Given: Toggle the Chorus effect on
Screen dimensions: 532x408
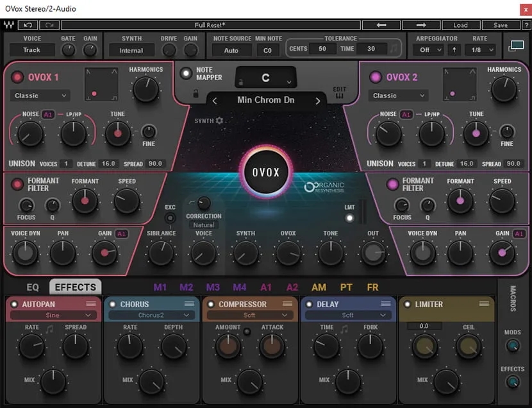Looking at the screenshot, I should pyautogui.click(x=113, y=304).
